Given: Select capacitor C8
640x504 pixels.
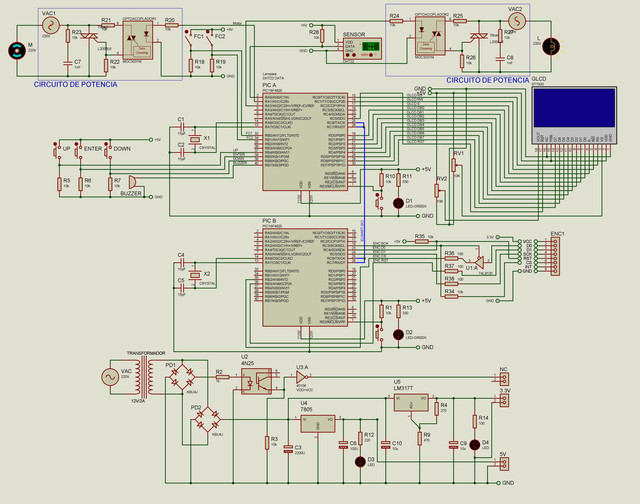Looking at the screenshot, I should 500,59.
